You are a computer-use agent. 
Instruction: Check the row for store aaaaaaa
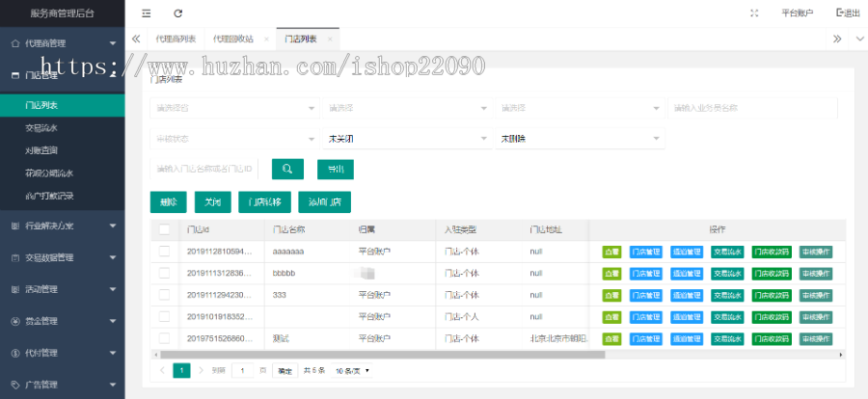[164, 251]
